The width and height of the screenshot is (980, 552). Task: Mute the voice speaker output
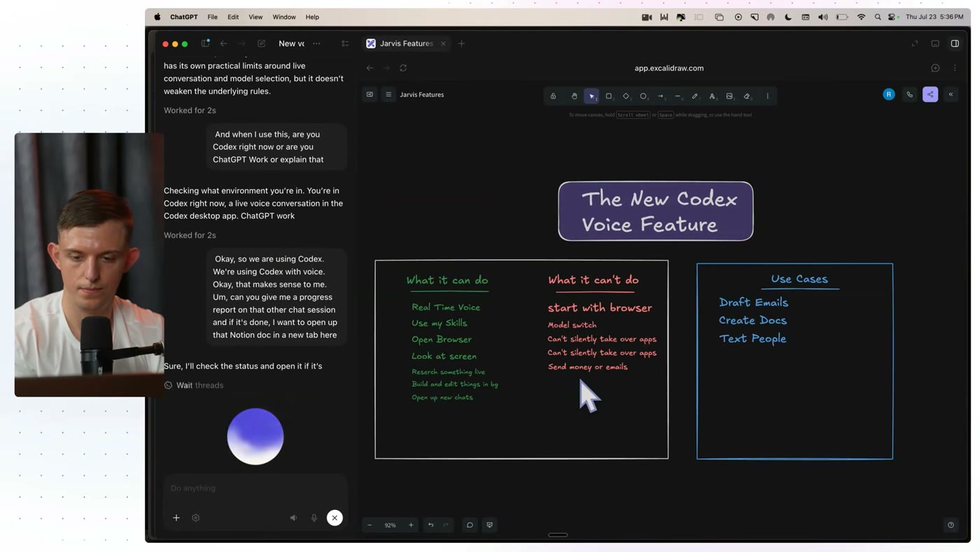(x=293, y=518)
